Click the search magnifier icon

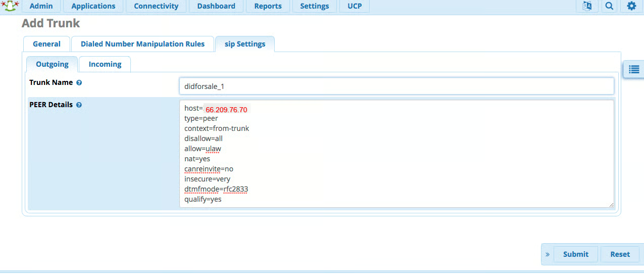pyautogui.click(x=609, y=6)
